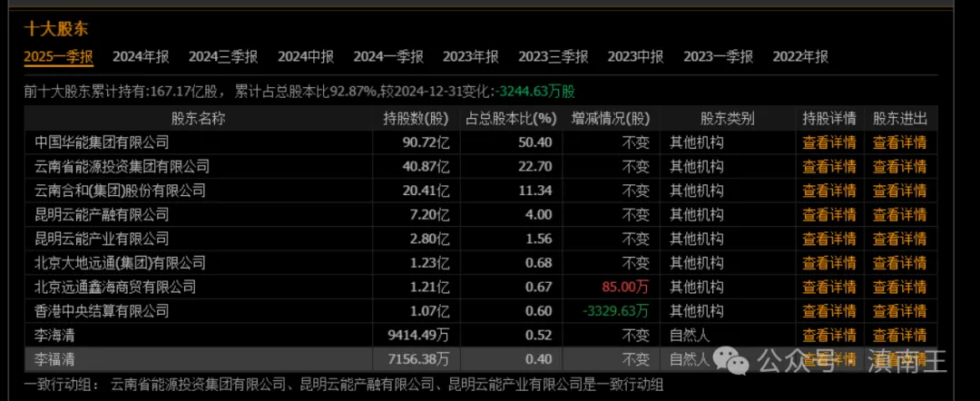980x401 pixels.
Task: Open the 2024三季报 tab
Action: (x=223, y=57)
